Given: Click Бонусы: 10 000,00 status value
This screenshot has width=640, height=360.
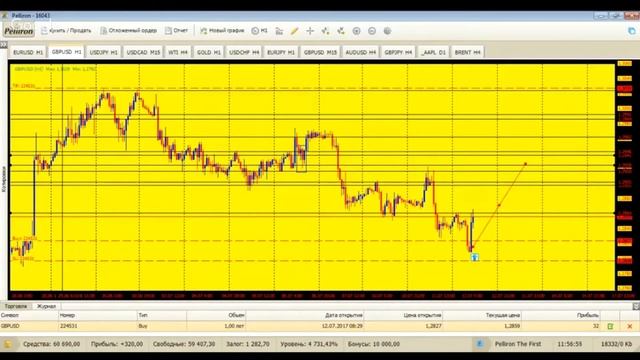Looking at the screenshot, I should click(374, 344).
